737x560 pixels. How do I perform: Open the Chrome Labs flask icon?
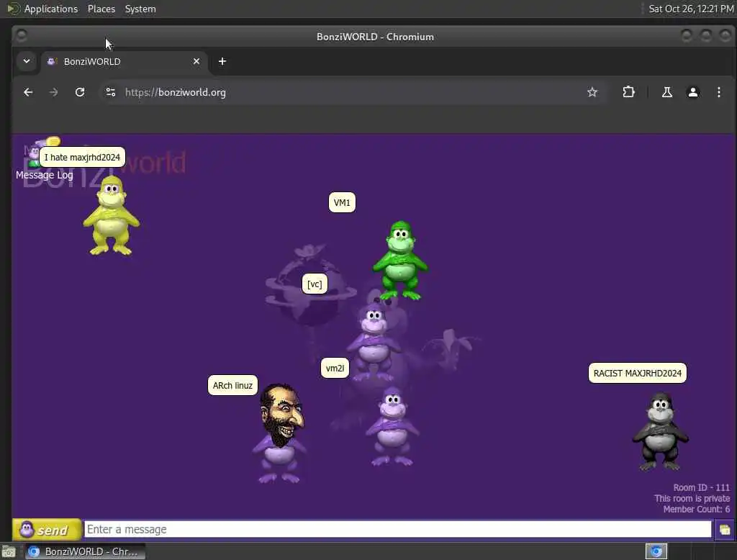(x=667, y=92)
